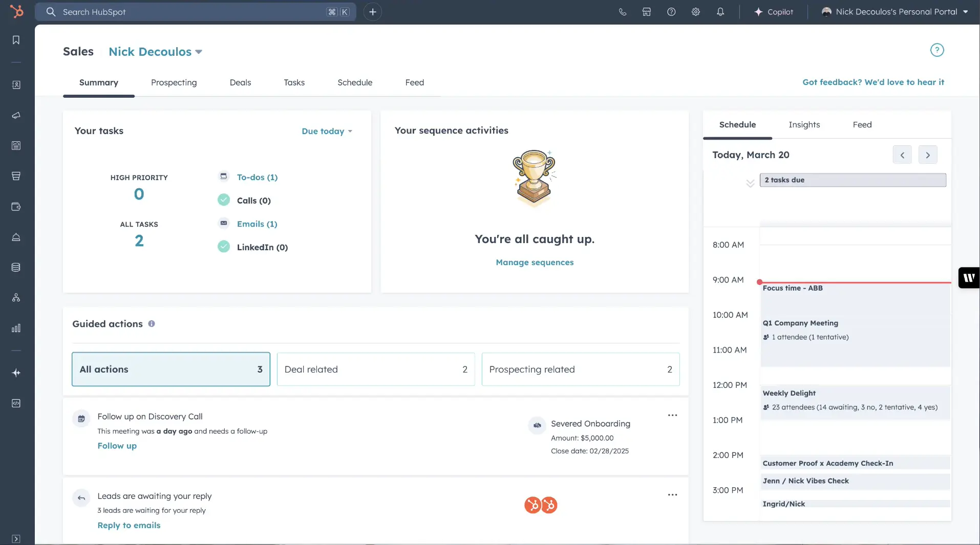Open To-dos (1) tasks link
This screenshot has width=980, height=545.
(x=257, y=177)
